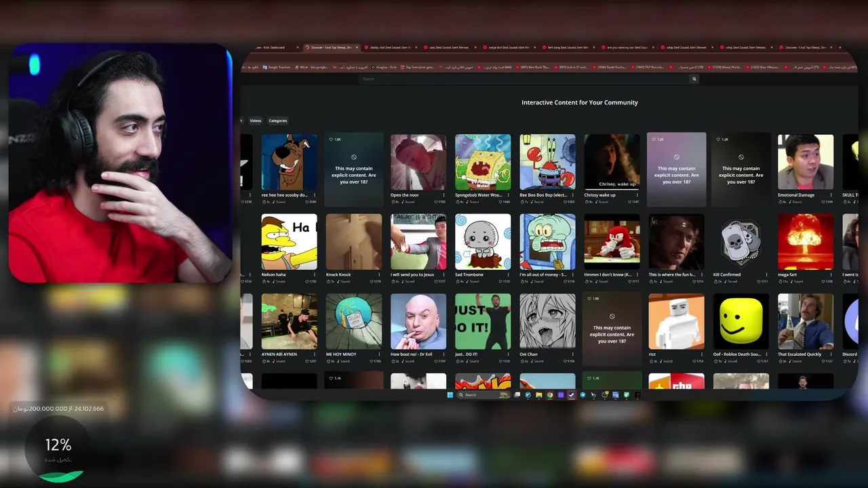Play the Sad Trombone thumbnail
The width and height of the screenshot is (868, 488).
[x=483, y=242]
